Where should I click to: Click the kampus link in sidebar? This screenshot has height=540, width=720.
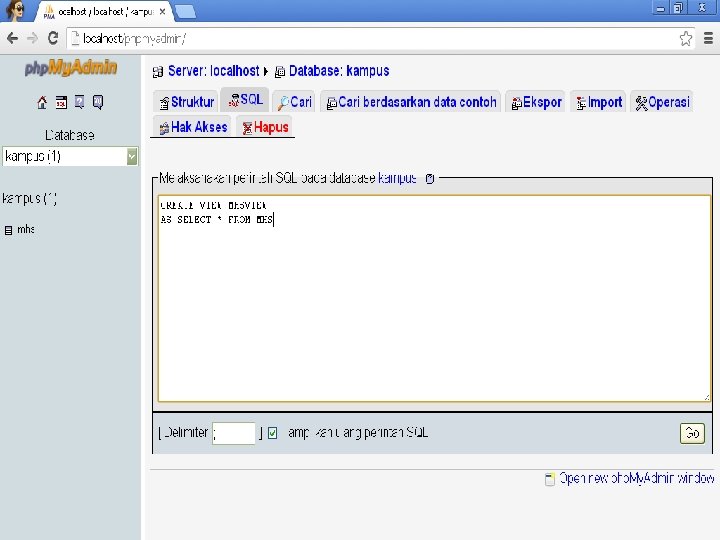tap(29, 199)
